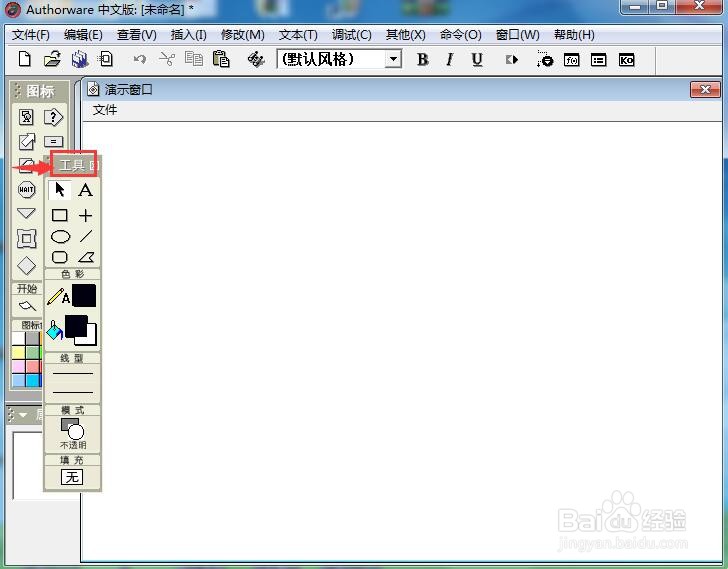
Task: Select the Calculation equals icon
Action: pyautogui.click(x=53, y=142)
